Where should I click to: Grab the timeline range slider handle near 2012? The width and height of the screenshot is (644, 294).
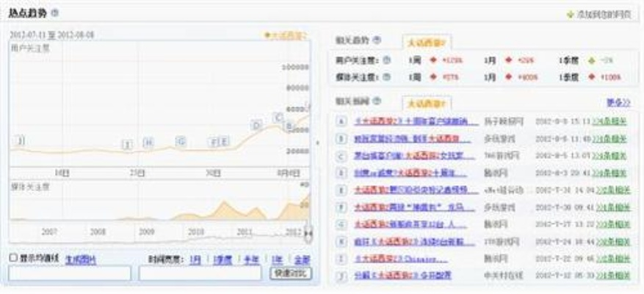[x=308, y=233]
